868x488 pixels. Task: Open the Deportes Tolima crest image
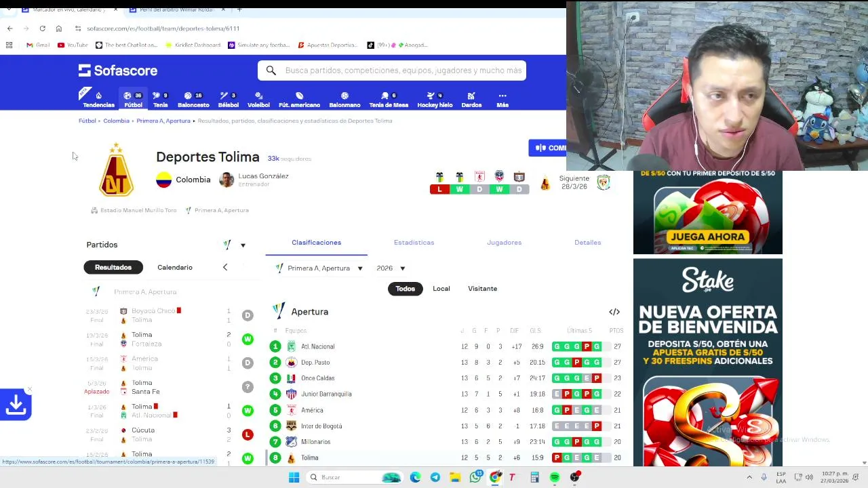[x=117, y=169]
